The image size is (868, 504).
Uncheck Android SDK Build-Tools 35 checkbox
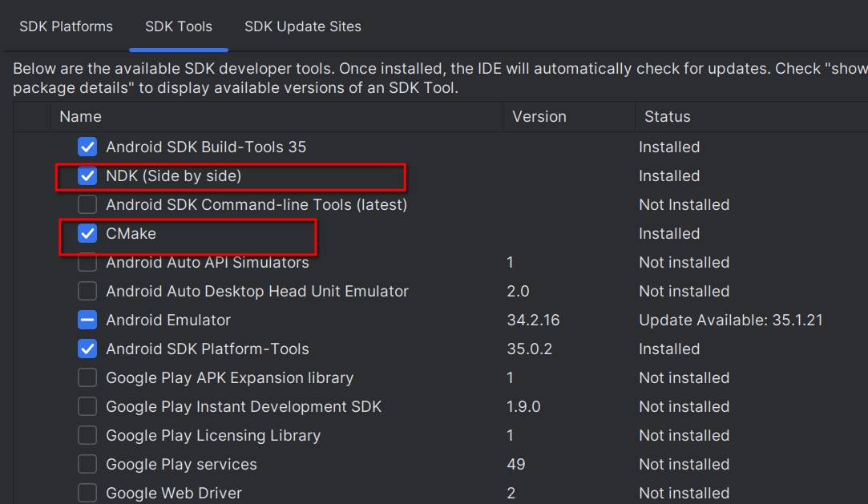coord(87,147)
